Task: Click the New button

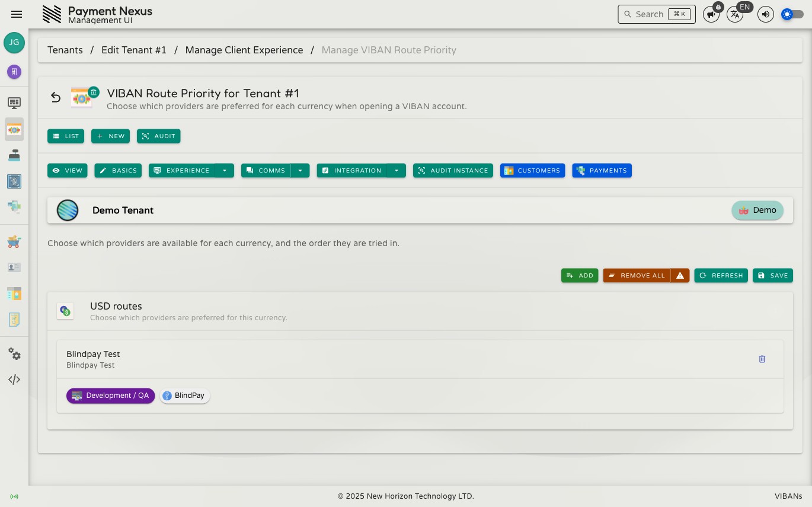Action: [110, 136]
